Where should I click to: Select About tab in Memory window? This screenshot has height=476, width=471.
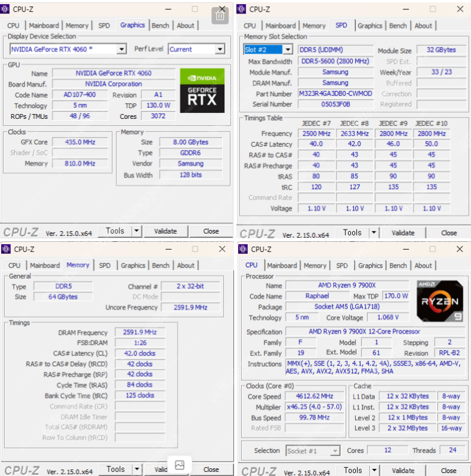(186, 265)
